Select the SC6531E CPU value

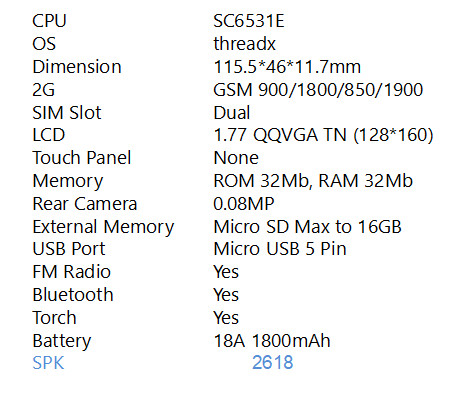(249, 21)
